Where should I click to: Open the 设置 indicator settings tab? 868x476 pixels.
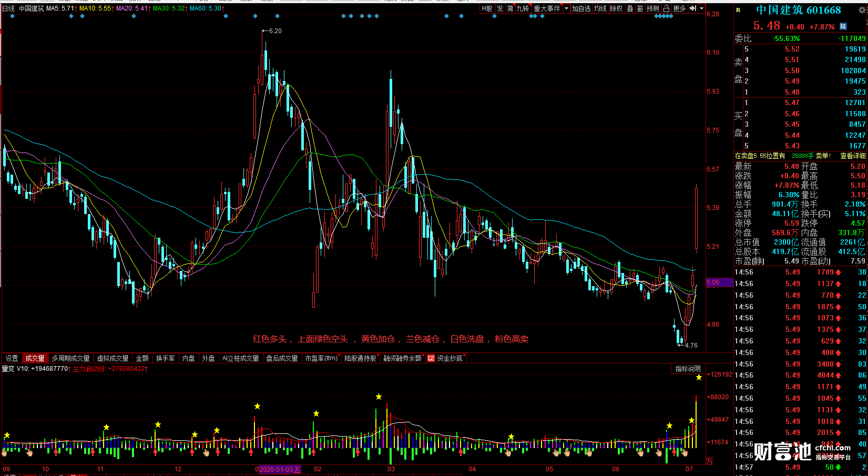click(12, 358)
